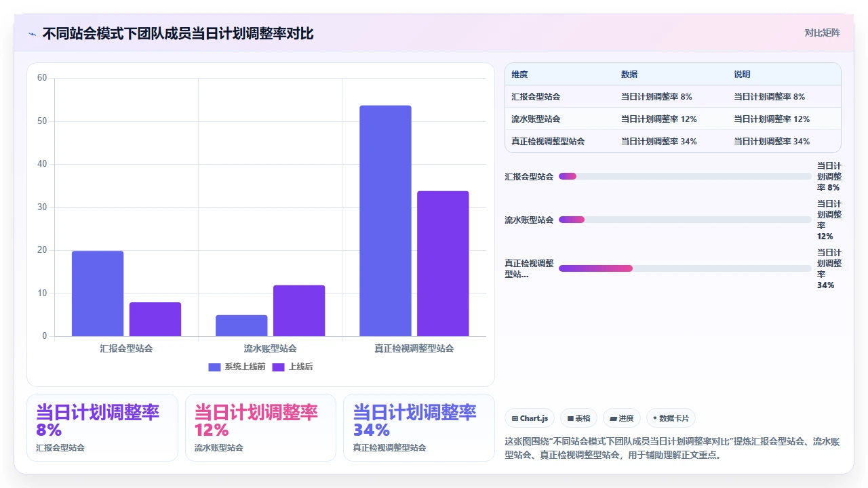
Task: Click the 汇报会型站会 progress bar
Action: pyautogui.click(x=685, y=176)
